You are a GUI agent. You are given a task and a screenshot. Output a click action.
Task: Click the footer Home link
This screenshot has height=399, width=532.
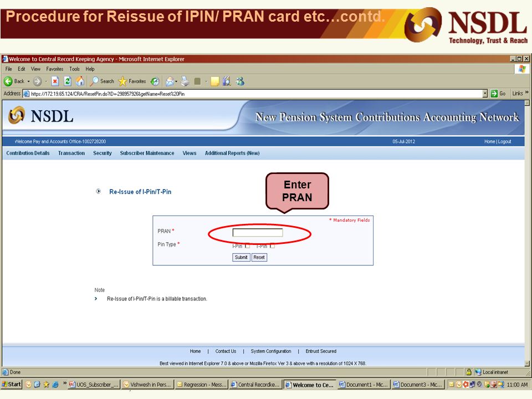[195, 351]
